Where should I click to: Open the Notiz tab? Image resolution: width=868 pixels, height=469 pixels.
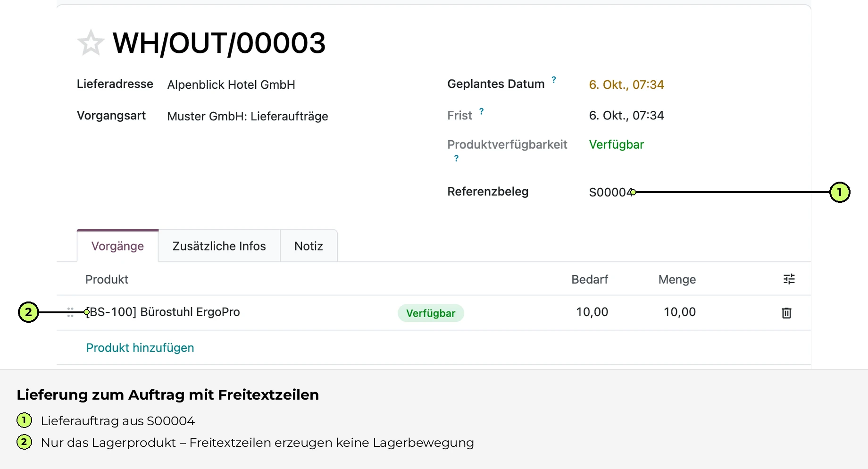309,246
